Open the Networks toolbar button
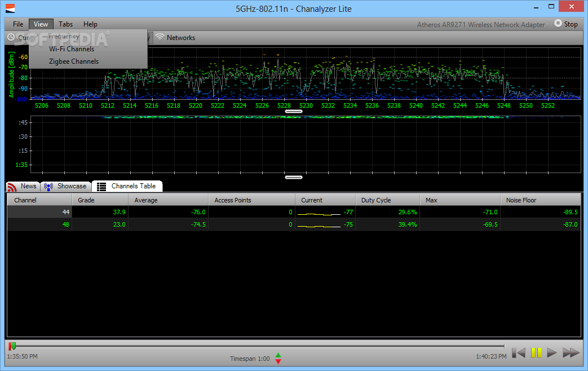This screenshot has width=588, height=371. (175, 38)
